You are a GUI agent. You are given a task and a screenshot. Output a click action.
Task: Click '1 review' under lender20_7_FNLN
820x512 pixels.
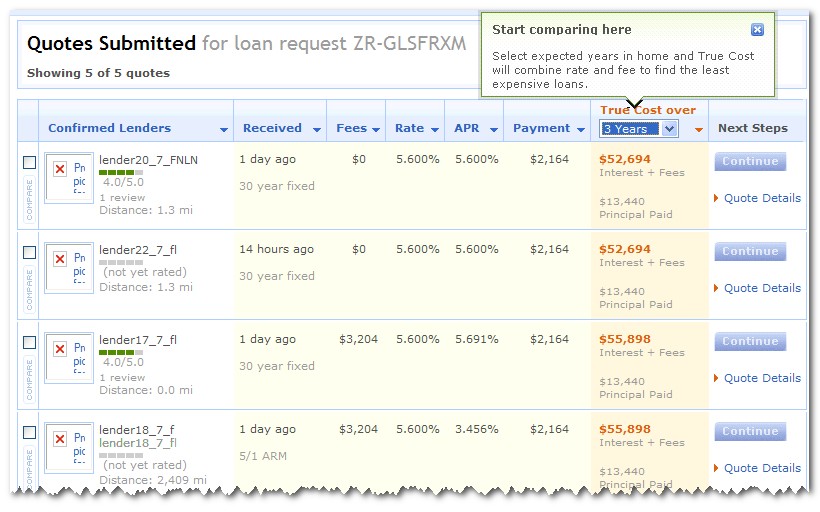point(122,198)
